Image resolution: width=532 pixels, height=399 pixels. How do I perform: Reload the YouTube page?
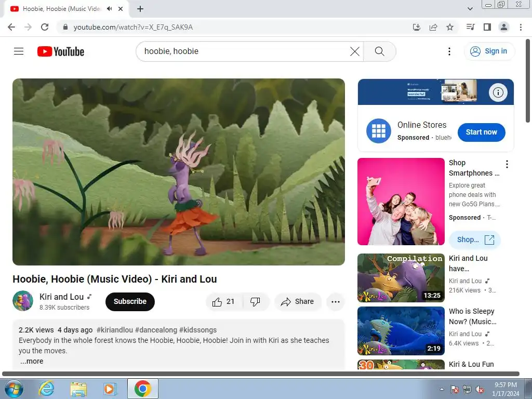point(45,27)
